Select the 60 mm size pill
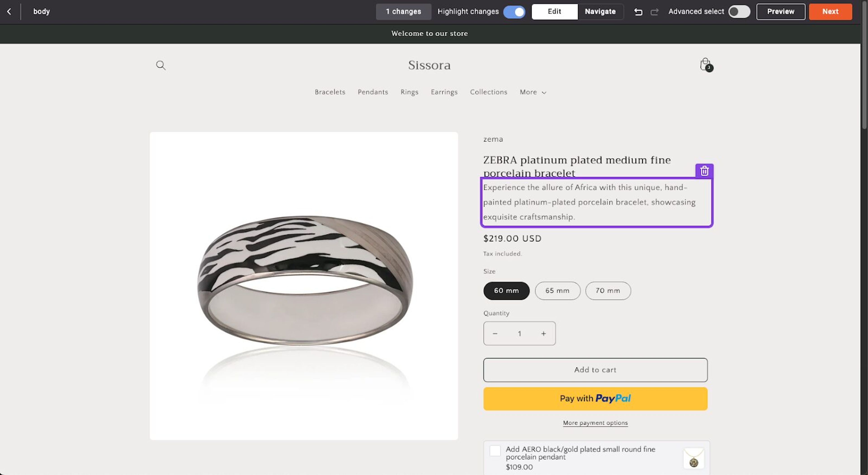 pos(506,290)
